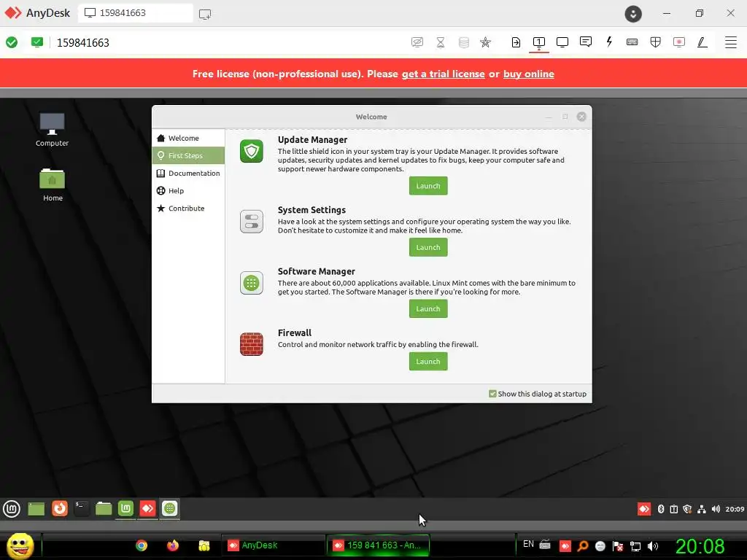Launch Firefox from host taskbar
The width and height of the screenshot is (747, 560).
pos(173,545)
